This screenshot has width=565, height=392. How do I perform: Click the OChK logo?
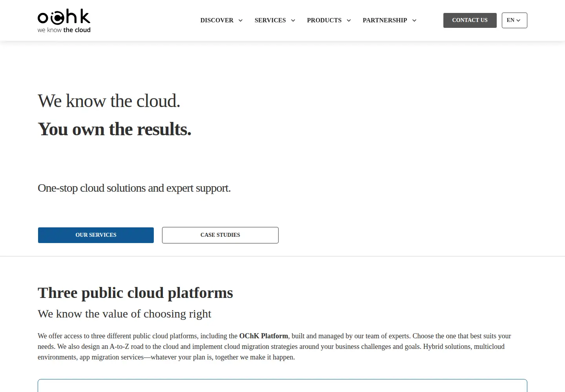[x=64, y=20]
